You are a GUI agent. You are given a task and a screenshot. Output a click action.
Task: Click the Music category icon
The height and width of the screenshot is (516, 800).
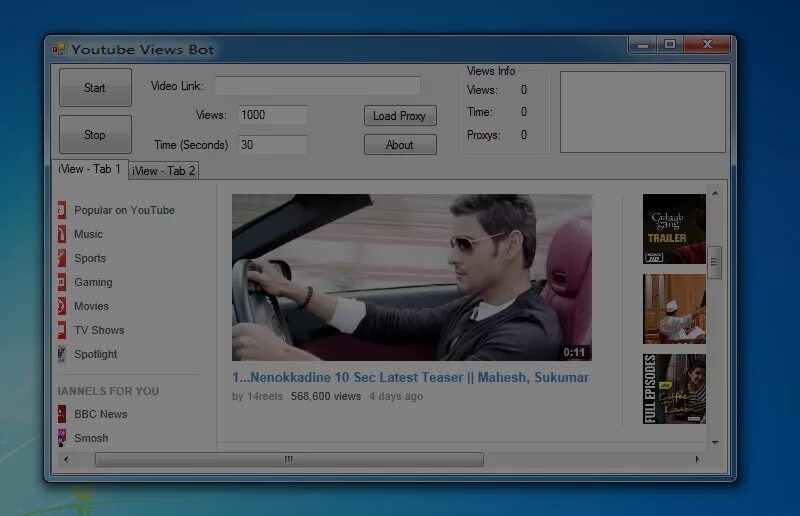point(62,234)
